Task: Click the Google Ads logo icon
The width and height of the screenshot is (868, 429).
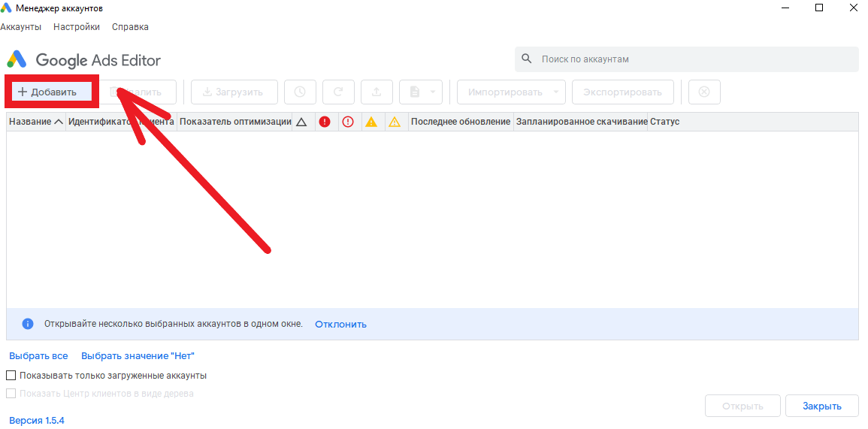Action: (17, 59)
